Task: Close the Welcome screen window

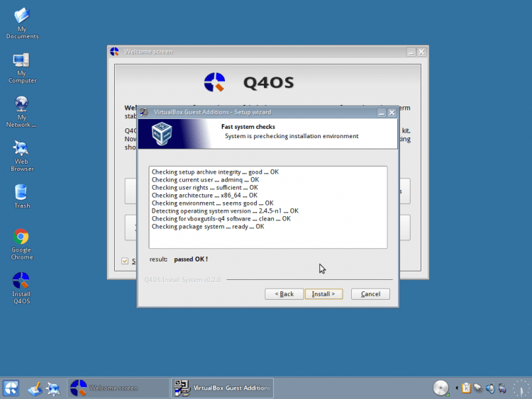Action: pos(421,52)
